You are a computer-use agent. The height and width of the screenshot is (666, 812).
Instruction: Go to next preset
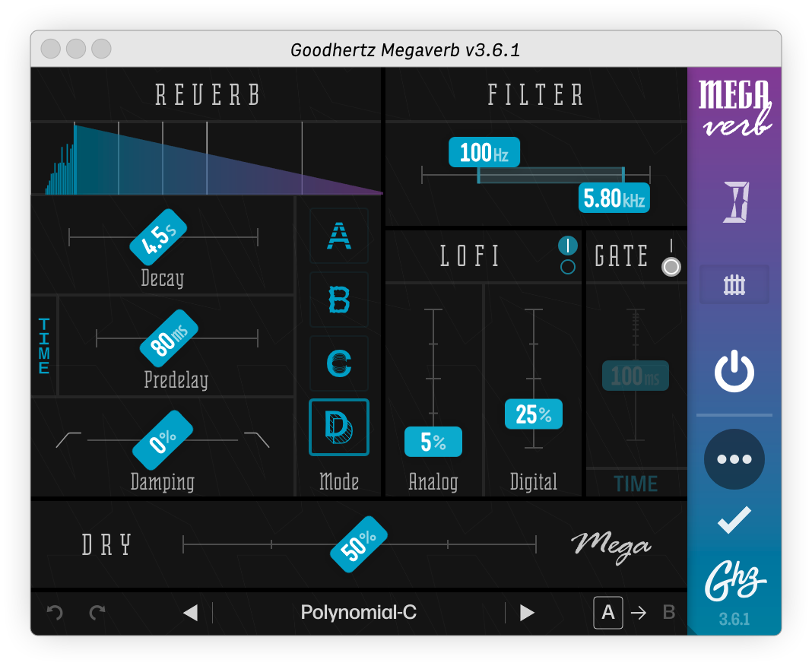pyautogui.click(x=527, y=613)
